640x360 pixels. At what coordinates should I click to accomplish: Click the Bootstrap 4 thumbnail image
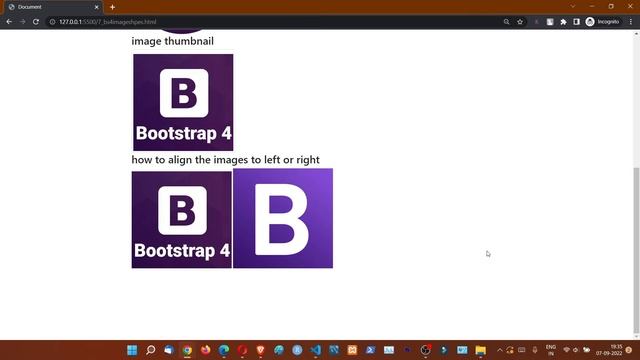[x=183, y=102]
